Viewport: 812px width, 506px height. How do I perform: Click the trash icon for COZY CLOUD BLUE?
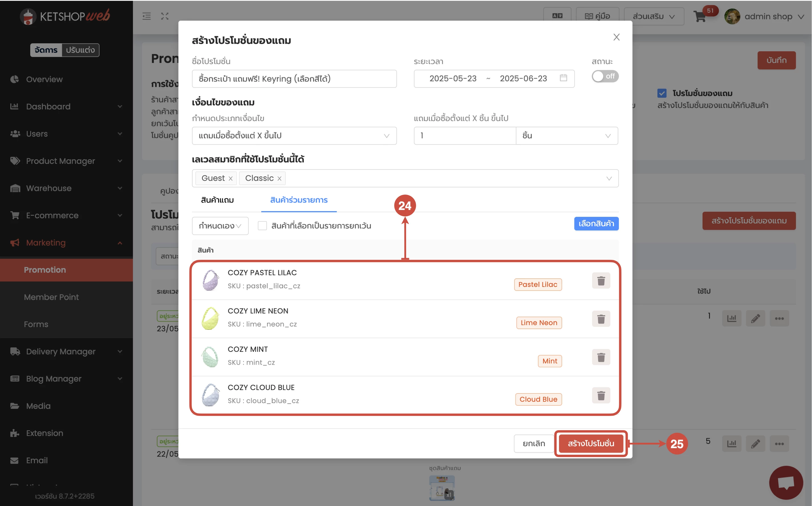[601, 395]
